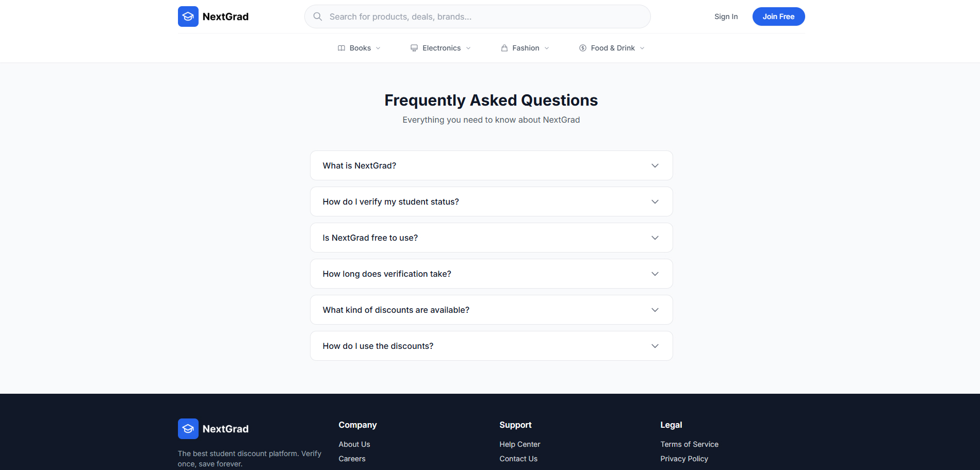Expand 'How do I verify my student status?'
This screenshot has width=980, height=470.
(x=491, y=202)
